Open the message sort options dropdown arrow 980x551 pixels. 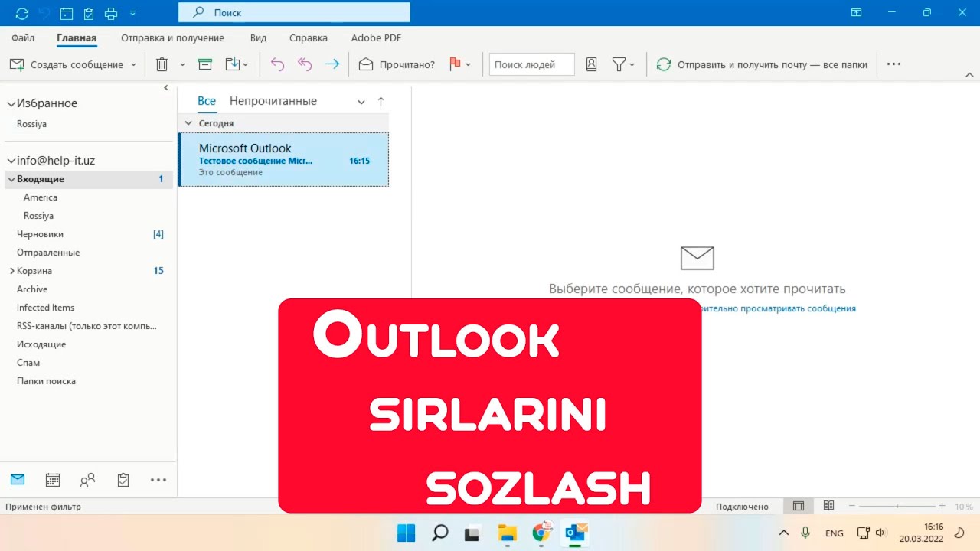pos(361,102)
